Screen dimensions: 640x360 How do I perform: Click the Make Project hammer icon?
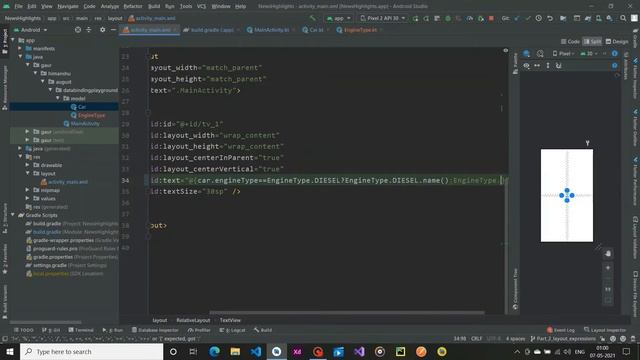coord(313,18)
